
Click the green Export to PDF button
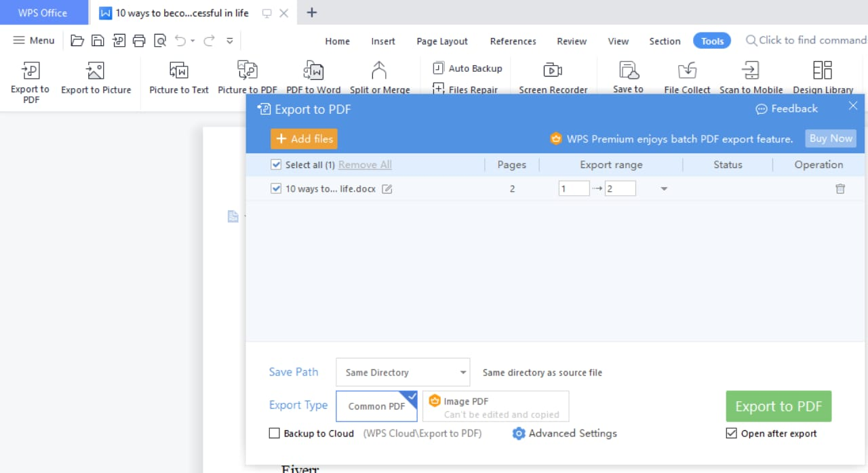(778, 406)
